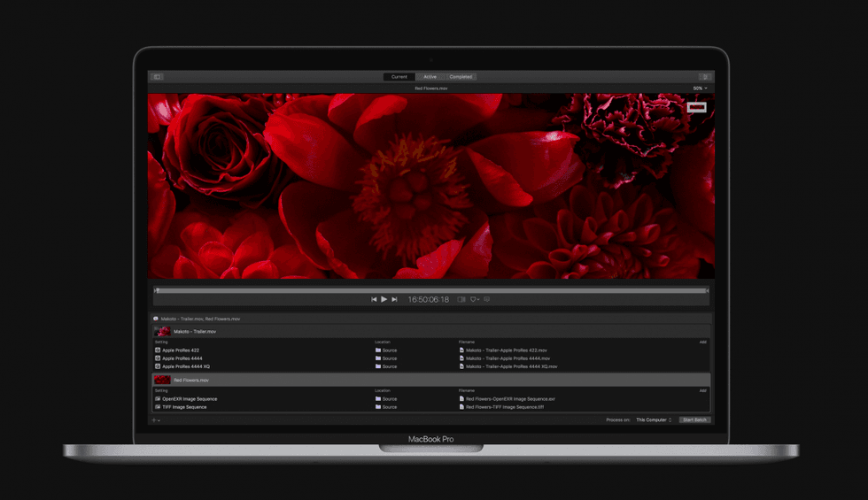This screenshot has height=500, width=868.
Task: Play the Red Flowers preview
Action: click(x=384, y=299)
